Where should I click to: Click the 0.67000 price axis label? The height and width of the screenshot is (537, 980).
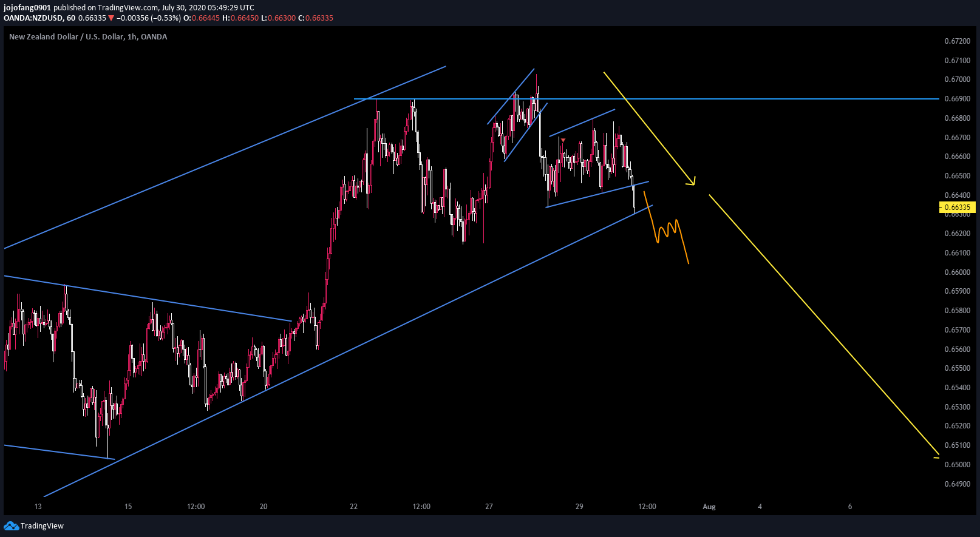click(957, 79)
